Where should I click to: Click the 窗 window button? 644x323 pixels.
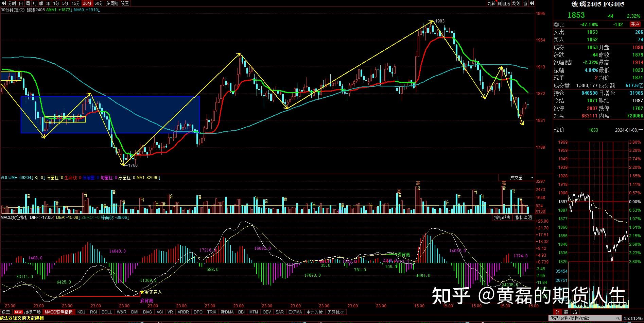525,3
